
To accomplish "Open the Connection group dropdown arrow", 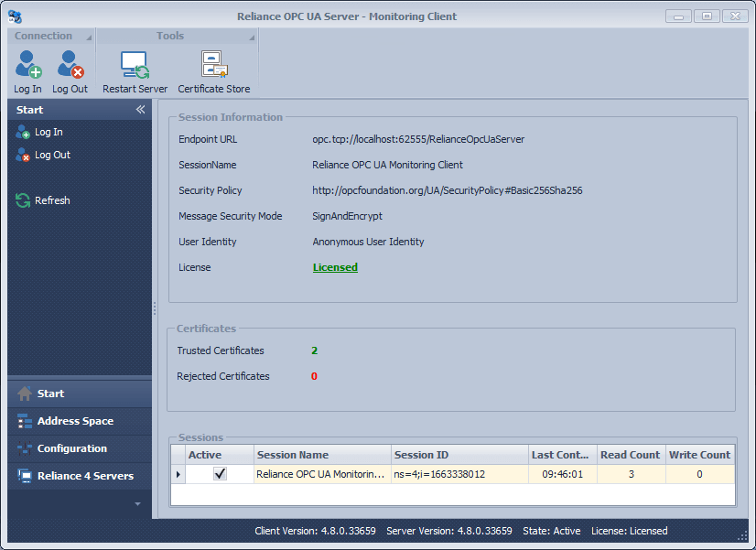I will coord(87,36).
